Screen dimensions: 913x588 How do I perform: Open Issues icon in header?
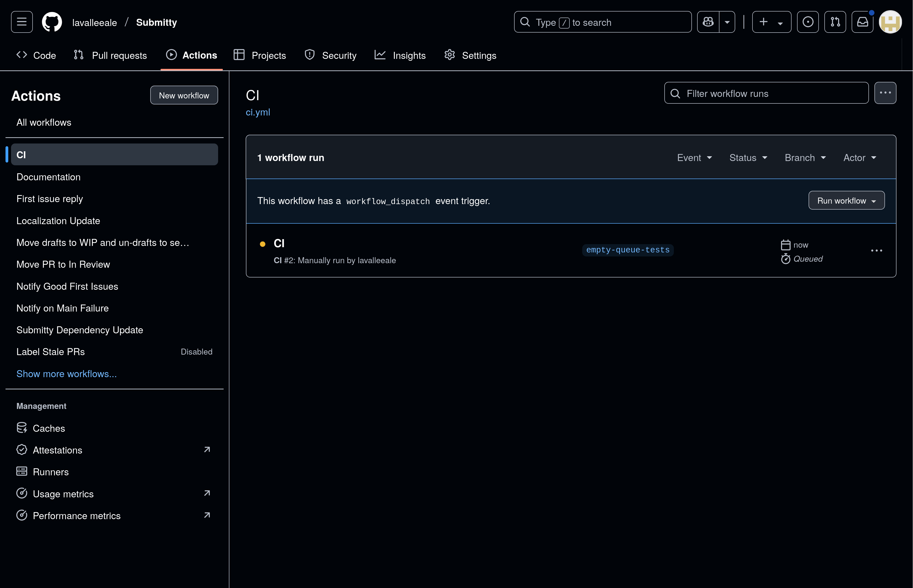pyautogui.click(x=808, y=22)
